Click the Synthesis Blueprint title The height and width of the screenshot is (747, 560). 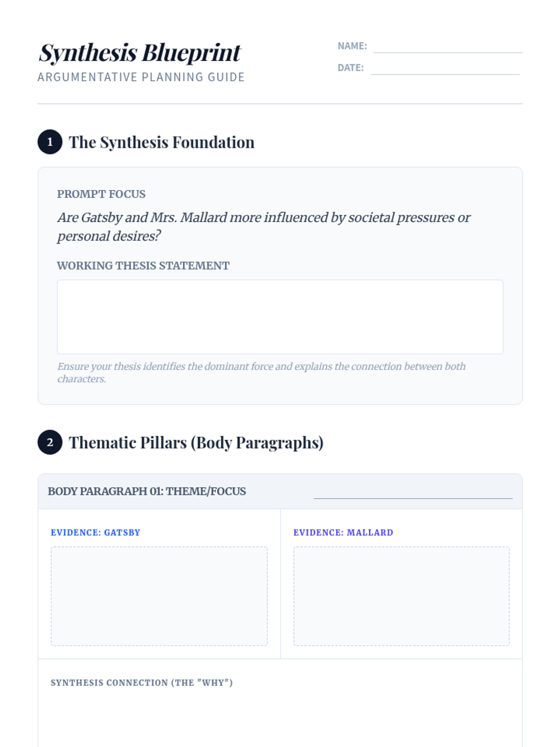[140, 52]
